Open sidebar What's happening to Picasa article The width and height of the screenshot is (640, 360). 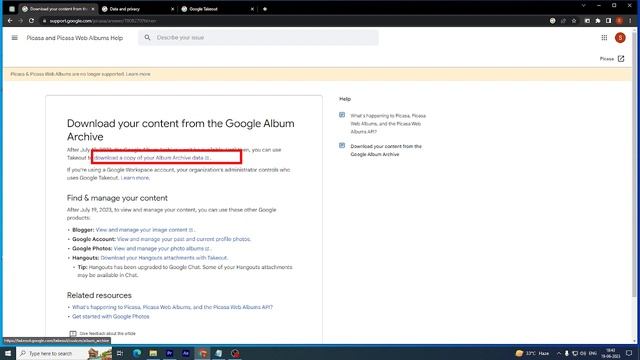pyautogui.click(x=388, y=124)
